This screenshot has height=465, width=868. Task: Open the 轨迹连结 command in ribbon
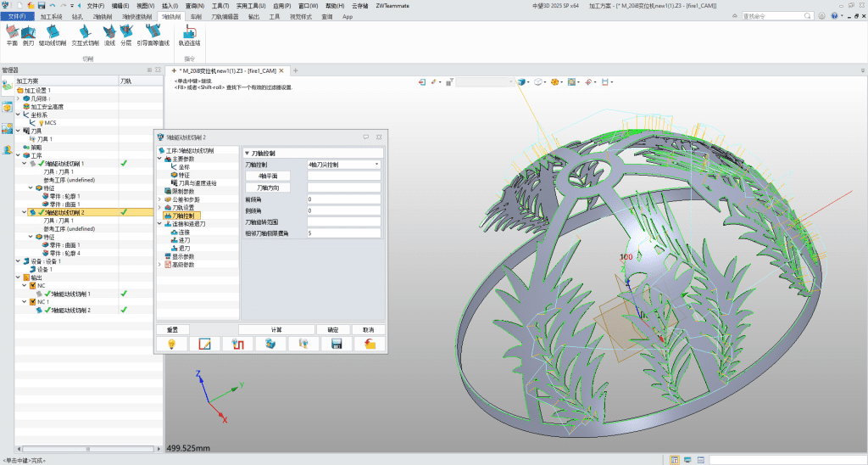pyautogui.click(x=190, y=35)
